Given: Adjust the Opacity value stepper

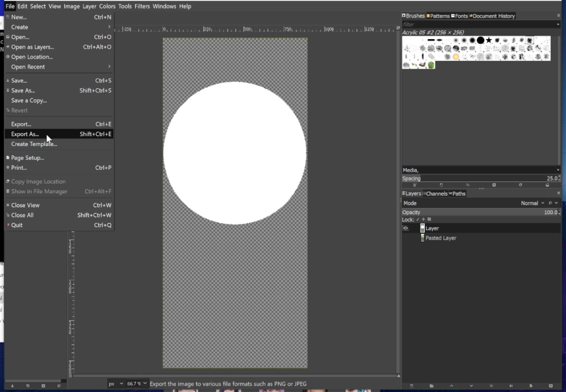Looking at the screenshot, I should (559, 212).
